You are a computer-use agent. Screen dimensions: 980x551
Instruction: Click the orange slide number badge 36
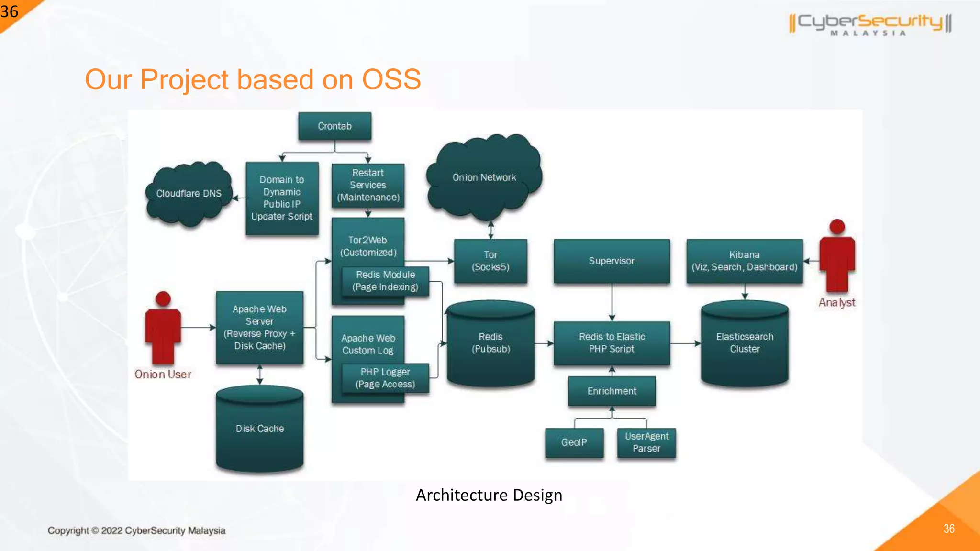coord(11,11)
